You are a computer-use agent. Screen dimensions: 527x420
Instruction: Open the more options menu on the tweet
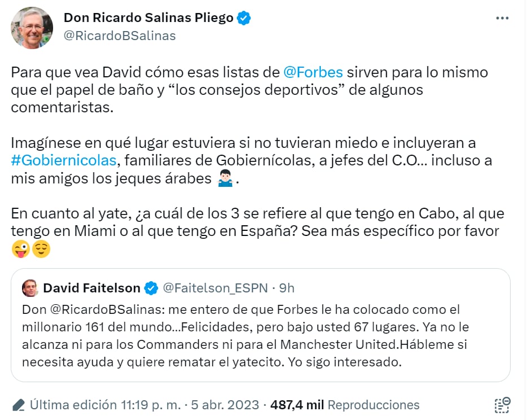pyautogui.click(x=502, y=17)
